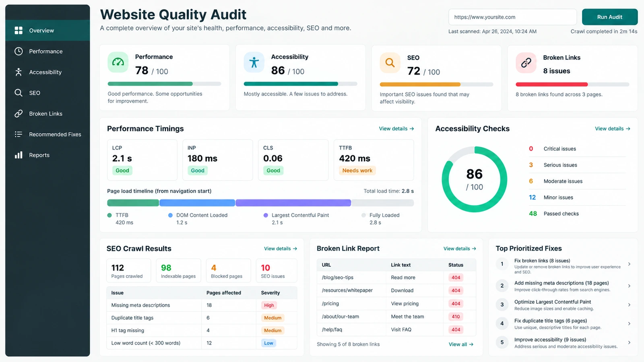Click the site URL input field

512,17
